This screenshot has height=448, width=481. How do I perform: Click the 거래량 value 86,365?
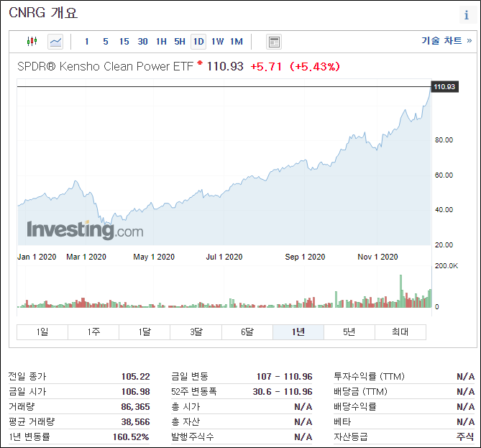click(136, 407)
